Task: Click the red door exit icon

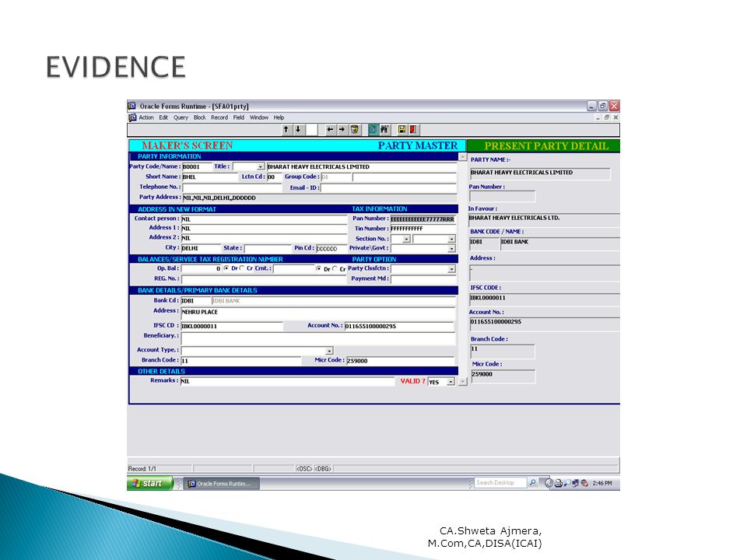Action: tap(413, 130)
